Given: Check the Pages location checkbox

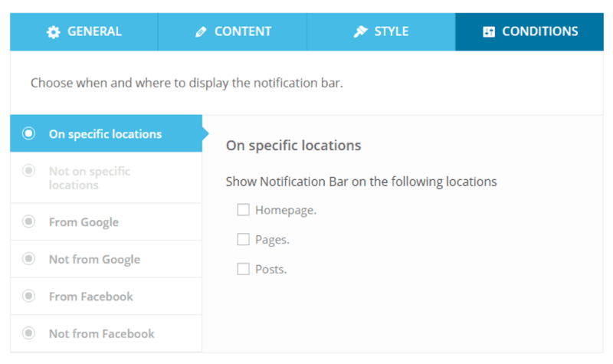Looking at the screenshot, I should click(x=243, y=239).
